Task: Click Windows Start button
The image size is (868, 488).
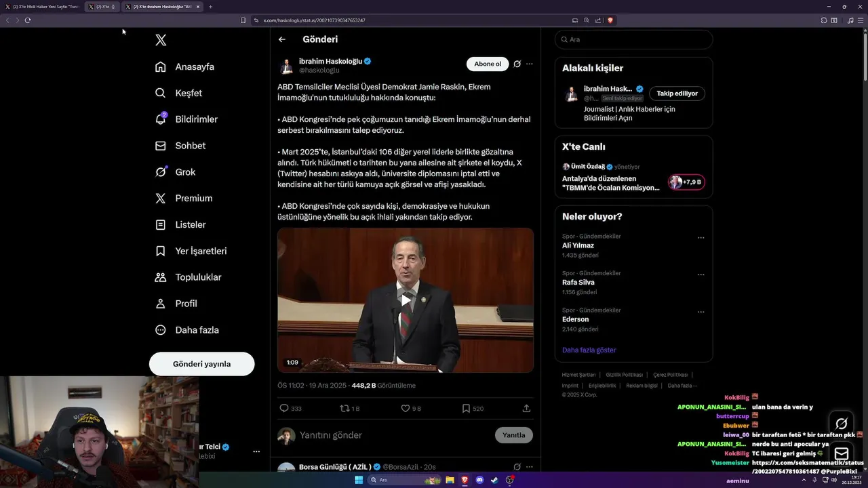Action: (x=359, y=480)
